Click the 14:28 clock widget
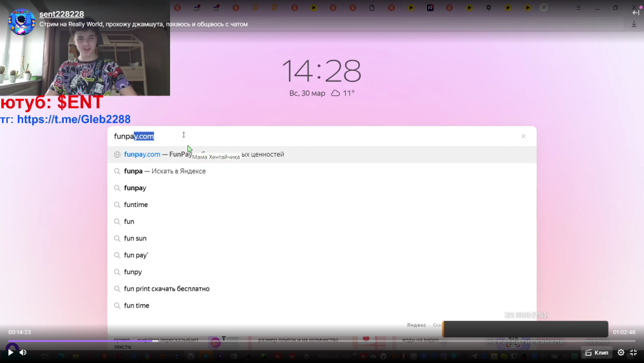This screenshot has width=644, height=363. coord(321,71)
